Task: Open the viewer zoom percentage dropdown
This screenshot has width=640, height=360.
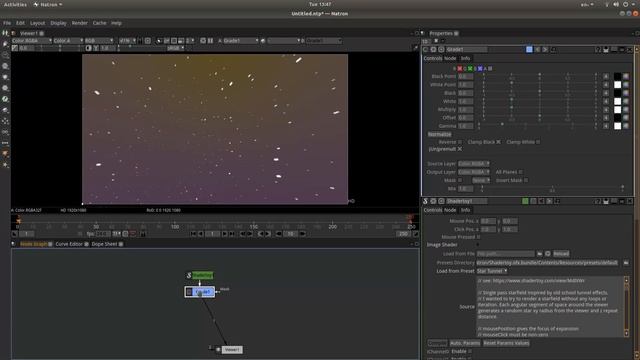Action: coord(127,41)
